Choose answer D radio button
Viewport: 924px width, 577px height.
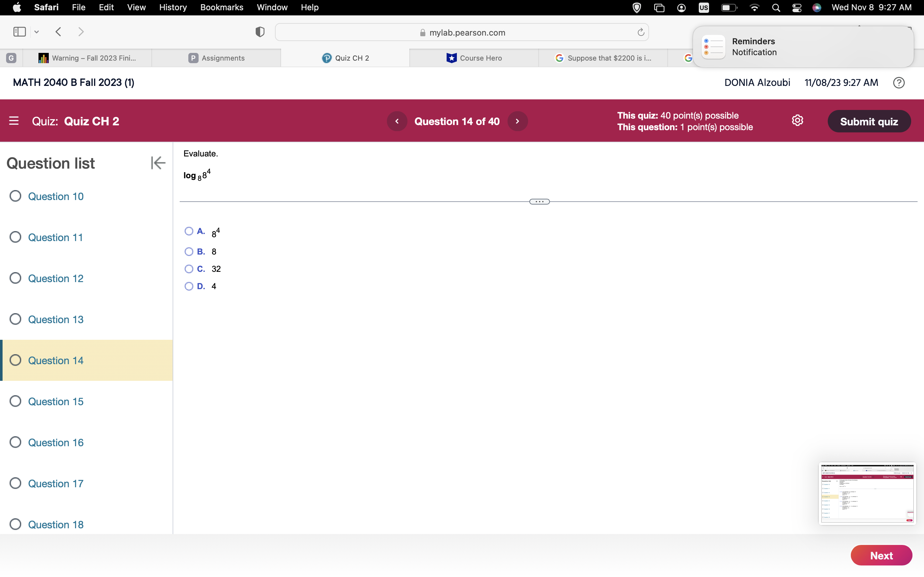[x=189, y=286]
